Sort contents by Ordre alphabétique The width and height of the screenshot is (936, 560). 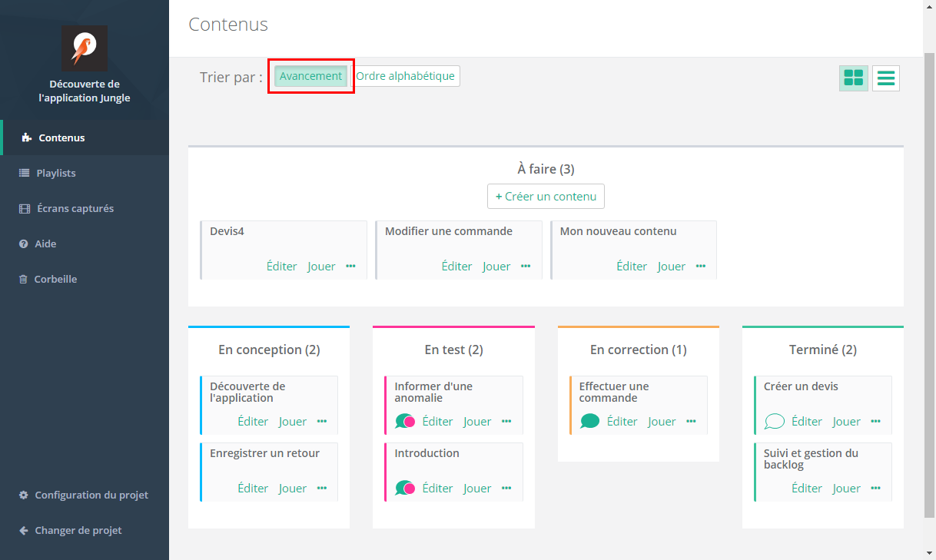406,76
